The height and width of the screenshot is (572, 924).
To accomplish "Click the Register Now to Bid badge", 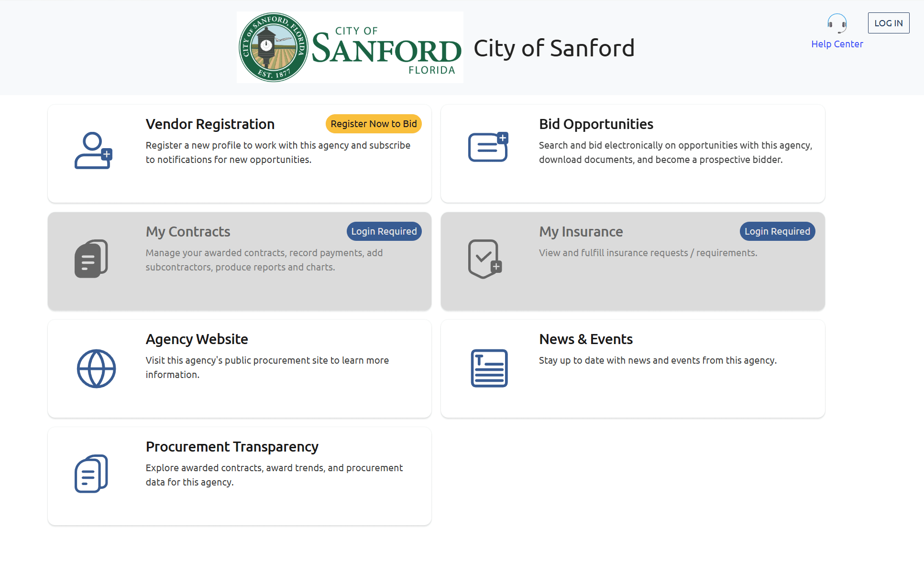I will click(374, 124).
